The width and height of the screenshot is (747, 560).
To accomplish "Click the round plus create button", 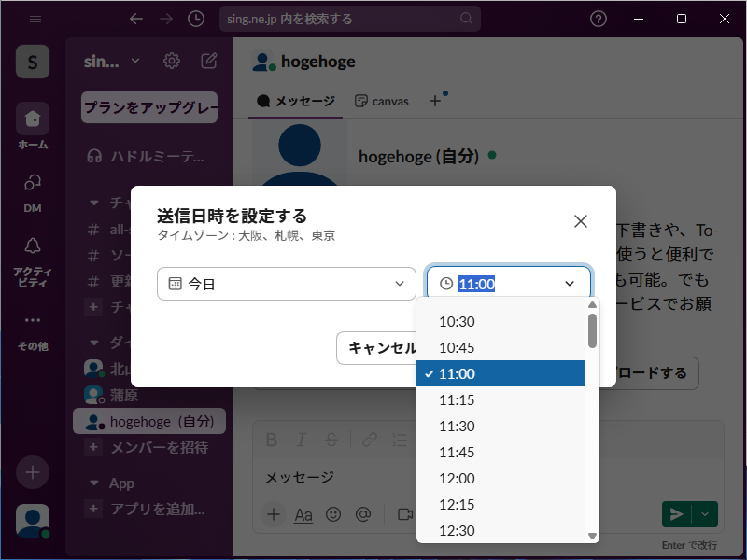I will click(33, 472).
